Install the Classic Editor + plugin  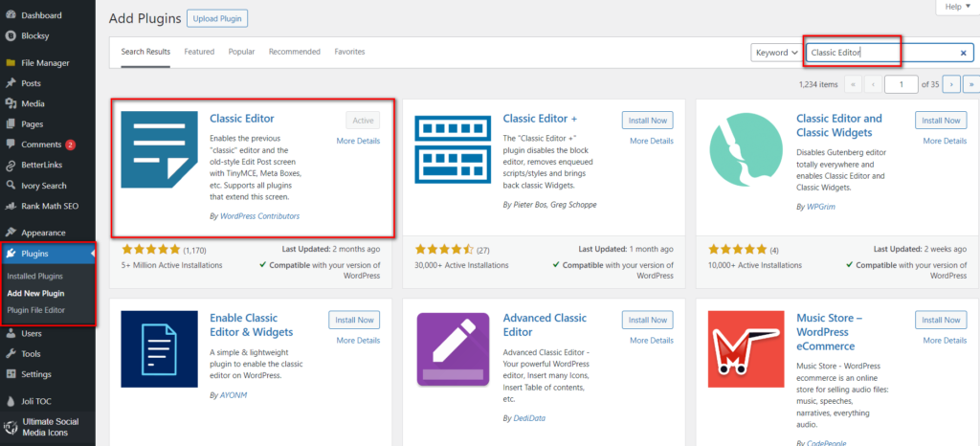648,121
